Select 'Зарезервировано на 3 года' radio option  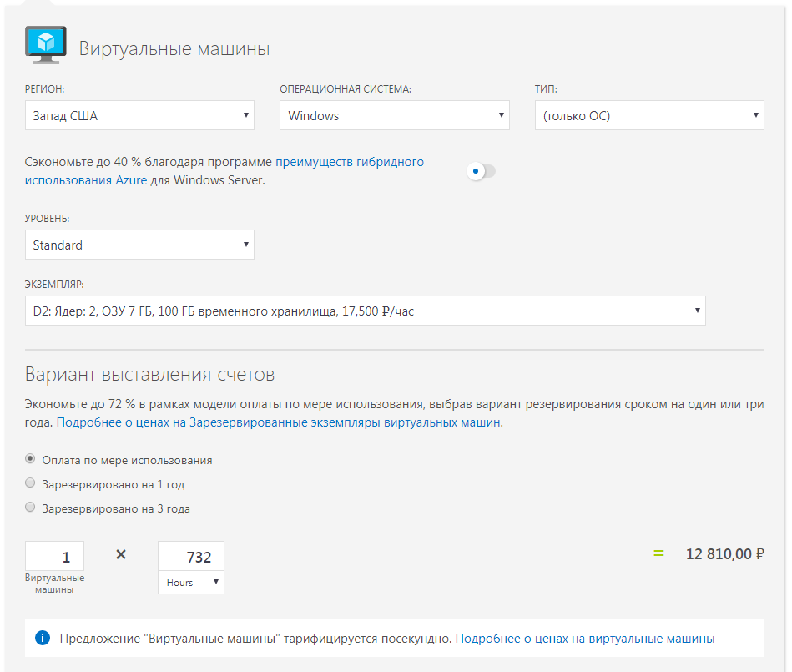coord(30,508)
